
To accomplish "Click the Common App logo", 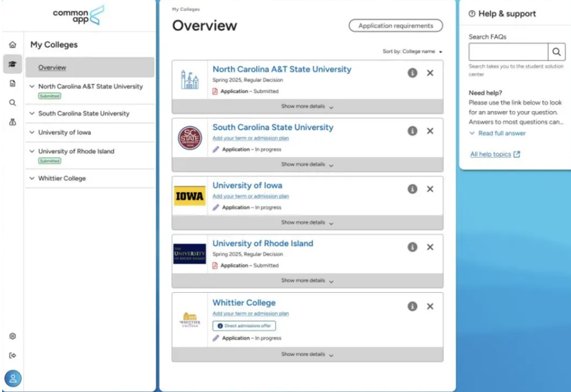I will [79, 15].
